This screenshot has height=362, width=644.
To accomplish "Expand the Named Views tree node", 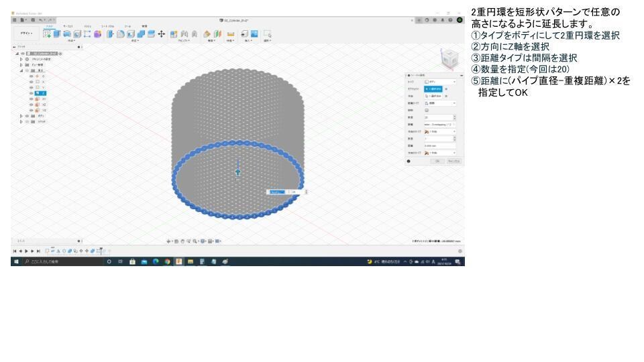I will pyautogui.click(x=21, y=65).
